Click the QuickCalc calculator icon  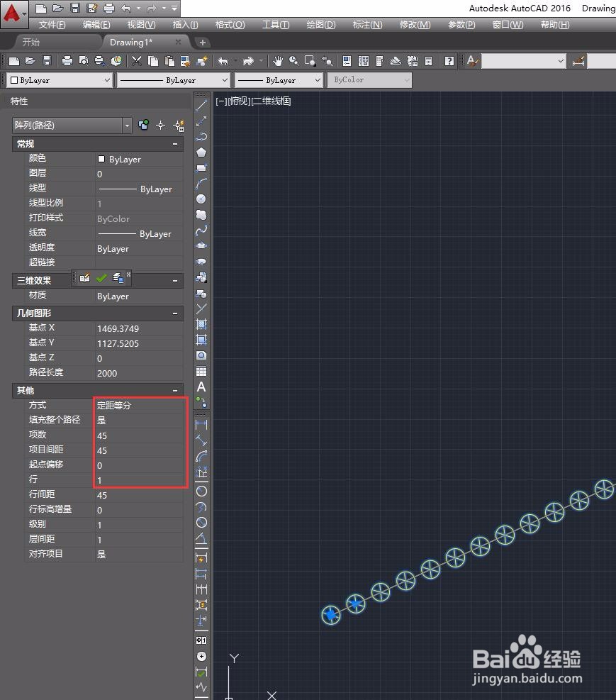point(428,61)
